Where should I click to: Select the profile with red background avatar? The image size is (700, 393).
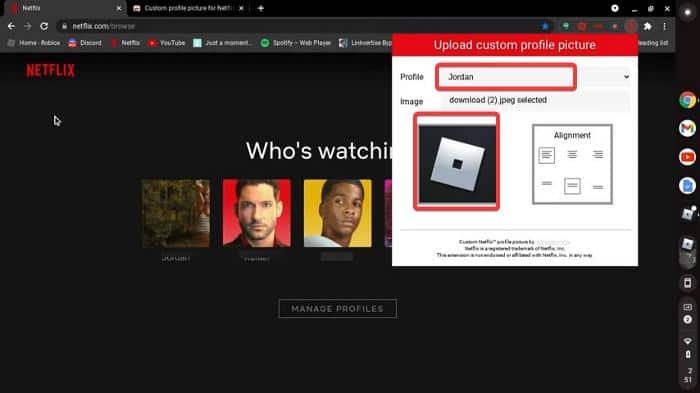click(257, 213)
